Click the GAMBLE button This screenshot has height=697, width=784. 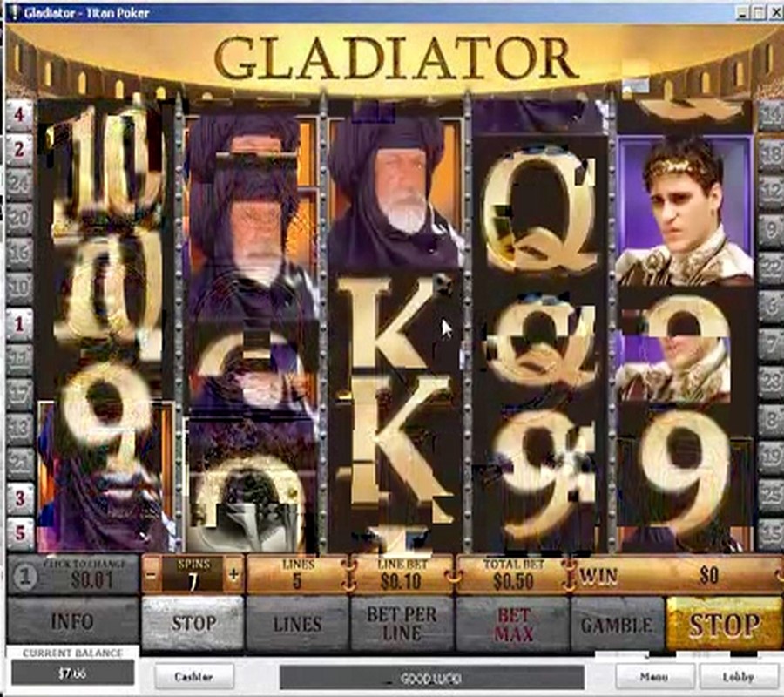[x=617, y=625]
